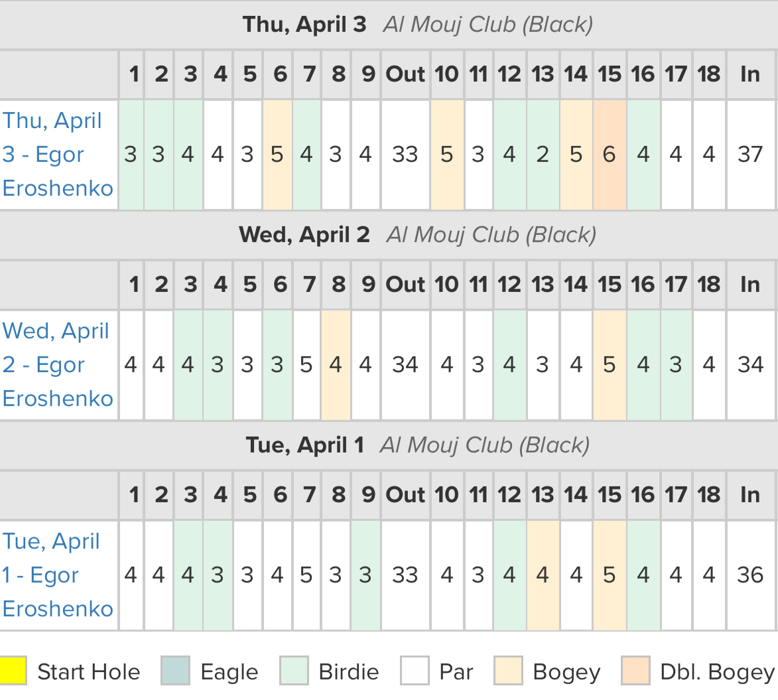Select Tuesday's birdie 3 on hole 9
Screen dimensions: 778x700
(x=365, y=576)
